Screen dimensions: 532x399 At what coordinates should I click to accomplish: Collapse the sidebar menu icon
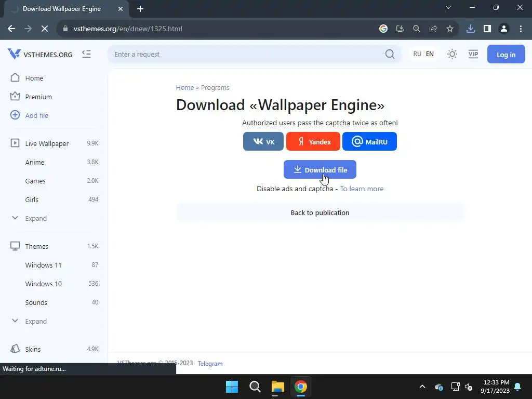tap(87, 54)
